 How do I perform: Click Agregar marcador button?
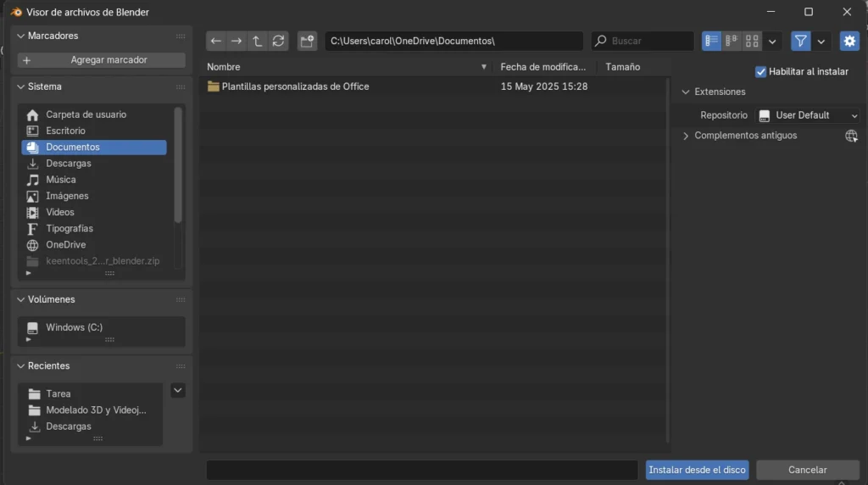point(102,60)
